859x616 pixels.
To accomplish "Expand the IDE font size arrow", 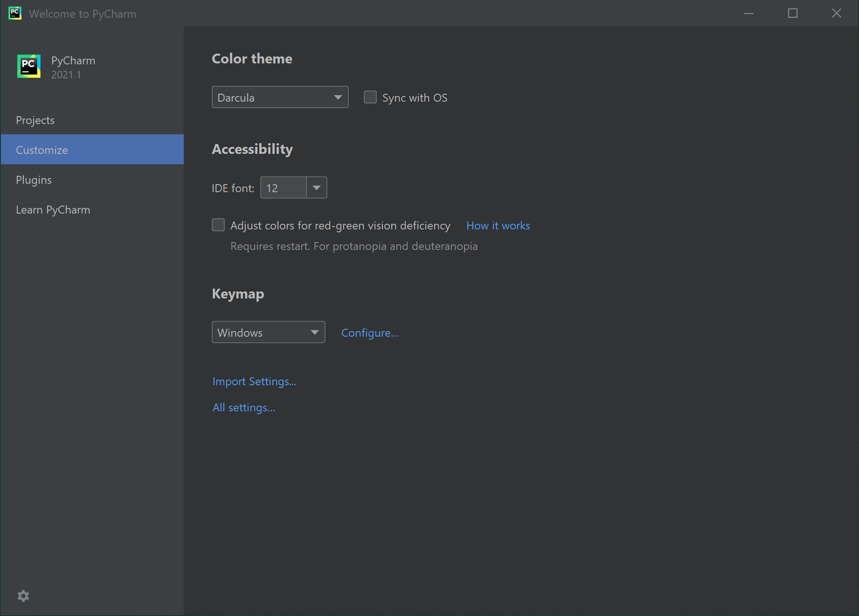I will (x=317, y=187).
